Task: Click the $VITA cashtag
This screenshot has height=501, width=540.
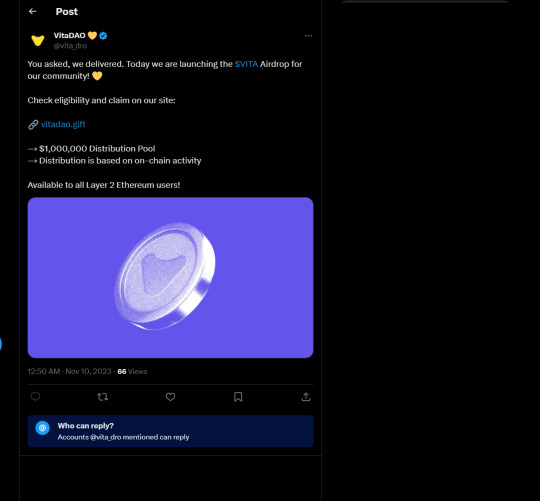Action: point(246,64)
